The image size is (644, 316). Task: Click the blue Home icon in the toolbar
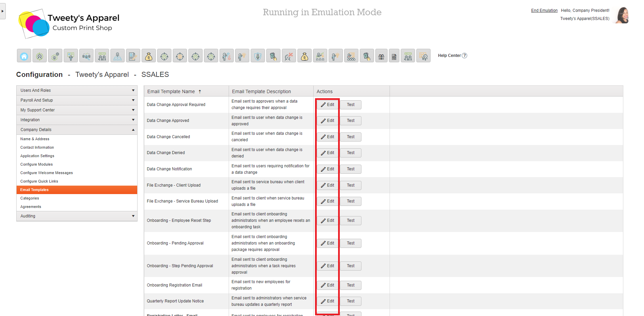(x=24, y=56)
